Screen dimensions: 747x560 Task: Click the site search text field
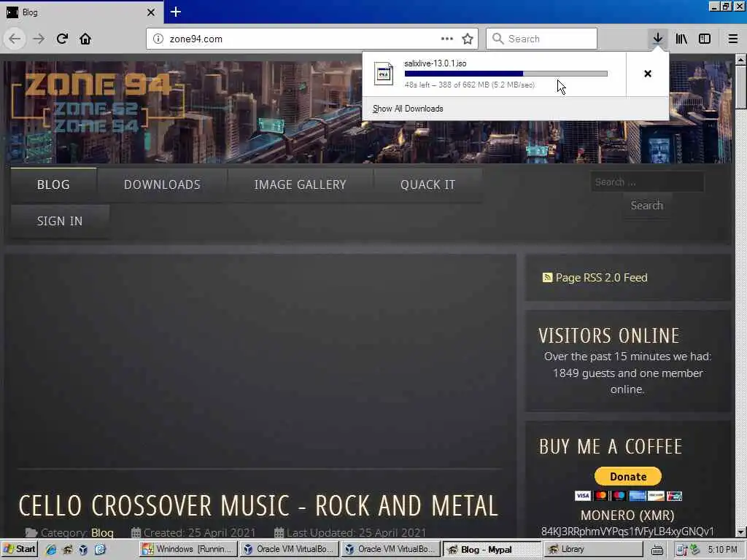(647, 182)
